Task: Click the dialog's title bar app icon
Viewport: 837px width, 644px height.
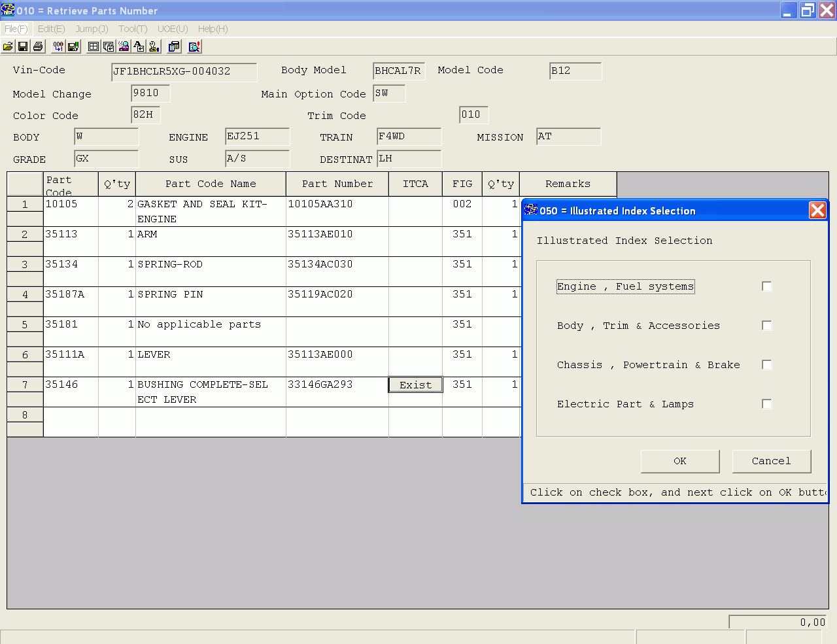Action: [x=531, y=210]
